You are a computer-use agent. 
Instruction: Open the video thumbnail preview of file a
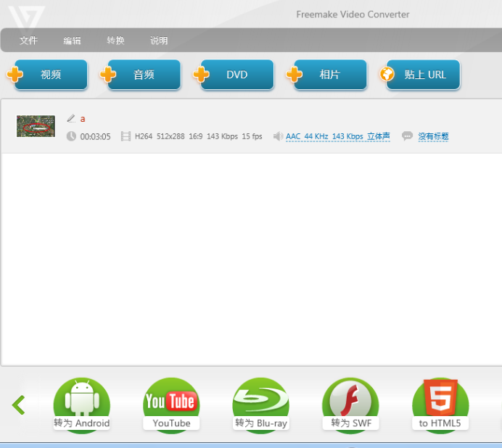point(36,126)
